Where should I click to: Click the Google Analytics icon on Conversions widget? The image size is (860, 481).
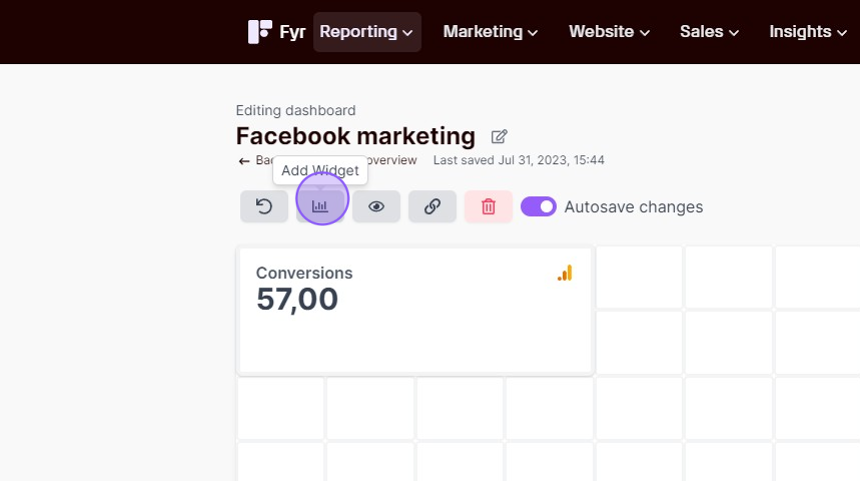[565, 273]
